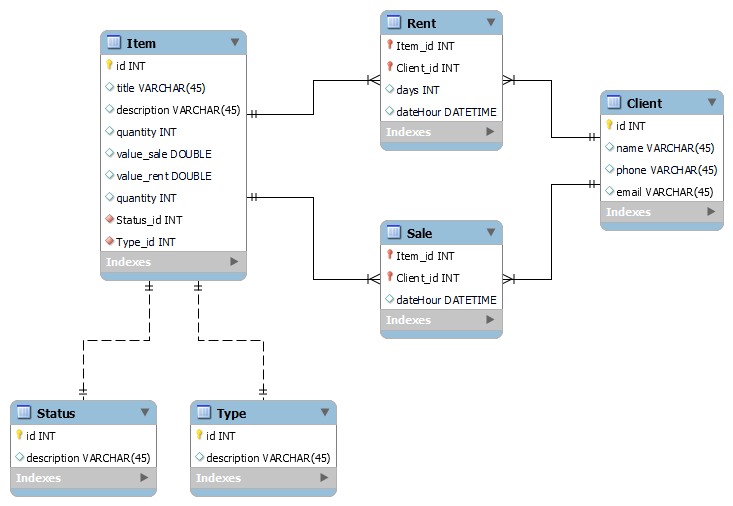733x506 pixels.
Task: Click the Item table icon
Action: 114,42
